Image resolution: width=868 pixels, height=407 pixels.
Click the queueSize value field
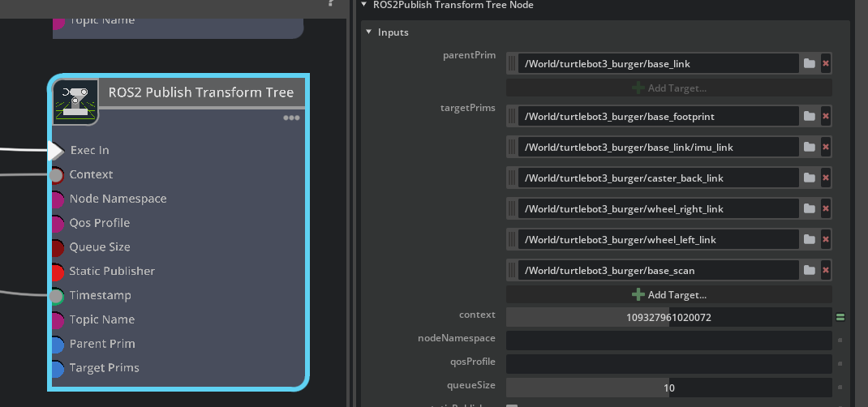668,388
